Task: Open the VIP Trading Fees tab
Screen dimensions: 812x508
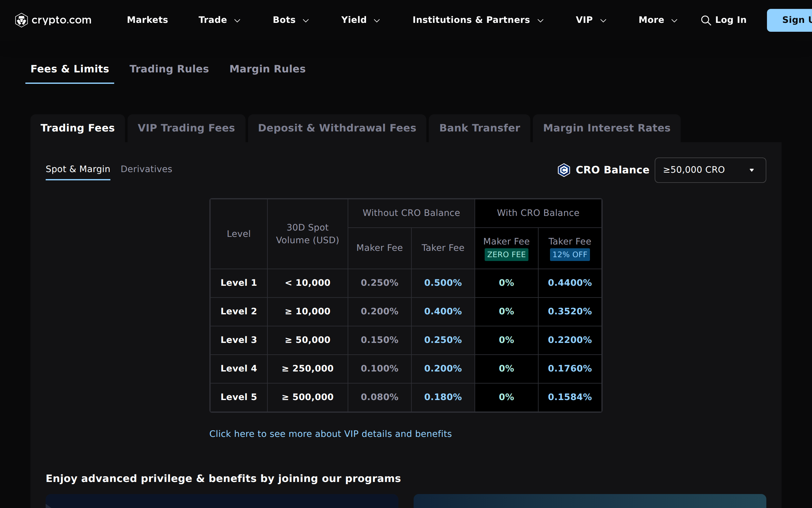Action: (186, 128)
